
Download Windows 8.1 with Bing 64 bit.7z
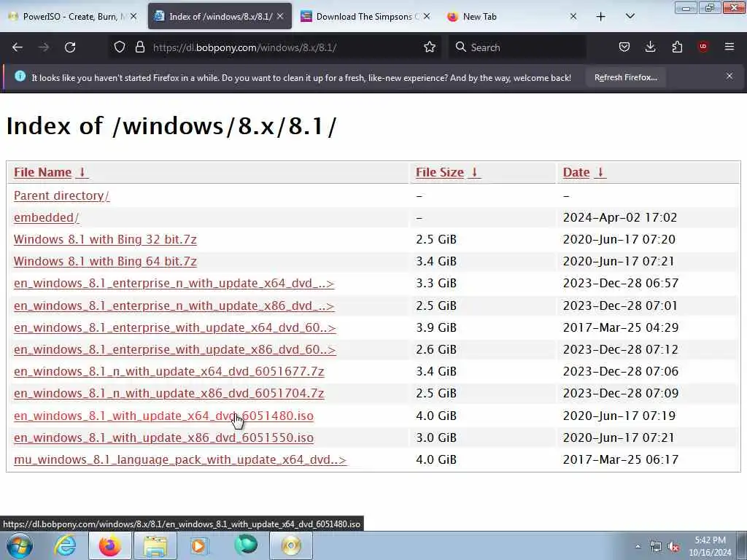105,262
